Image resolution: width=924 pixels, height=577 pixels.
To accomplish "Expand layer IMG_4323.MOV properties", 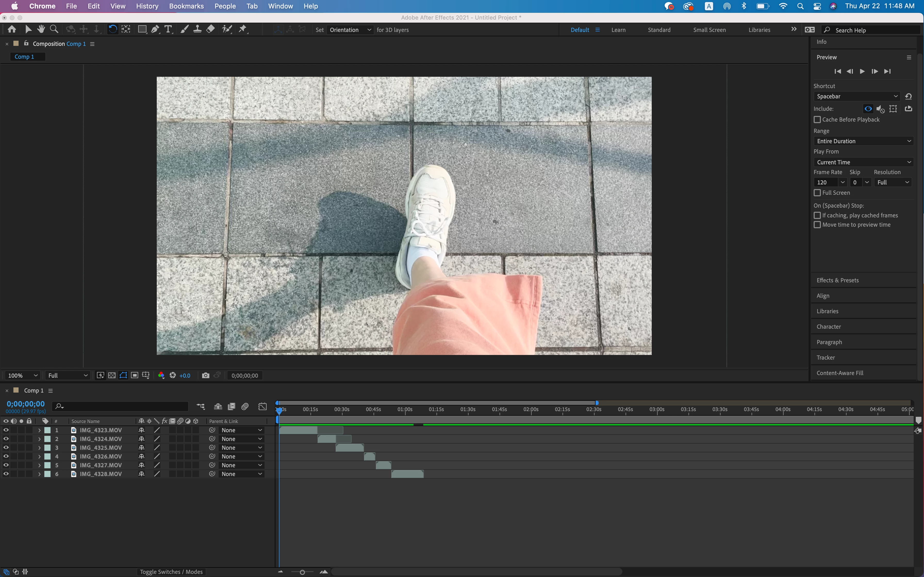I will point(39,430).
